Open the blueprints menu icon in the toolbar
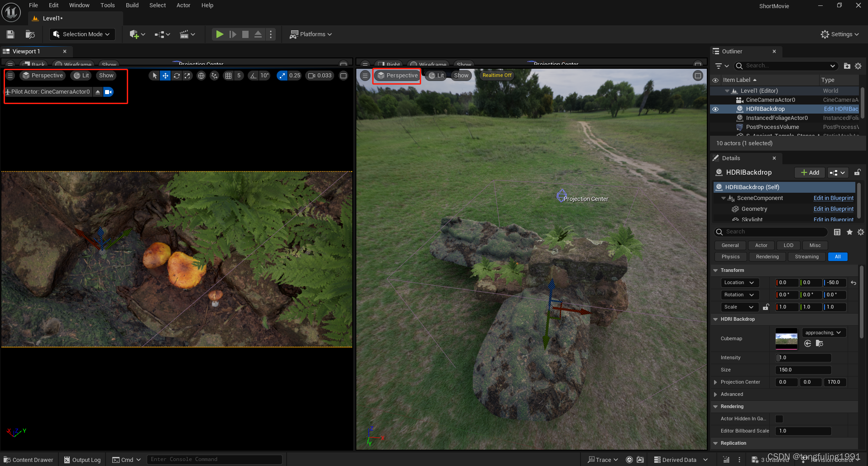This screenshot has width=868, height=466. tap(162, 34)
